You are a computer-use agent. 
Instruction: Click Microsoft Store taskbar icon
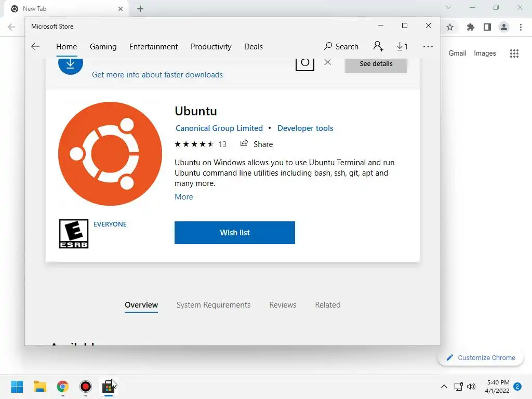(x=108, y=387)
